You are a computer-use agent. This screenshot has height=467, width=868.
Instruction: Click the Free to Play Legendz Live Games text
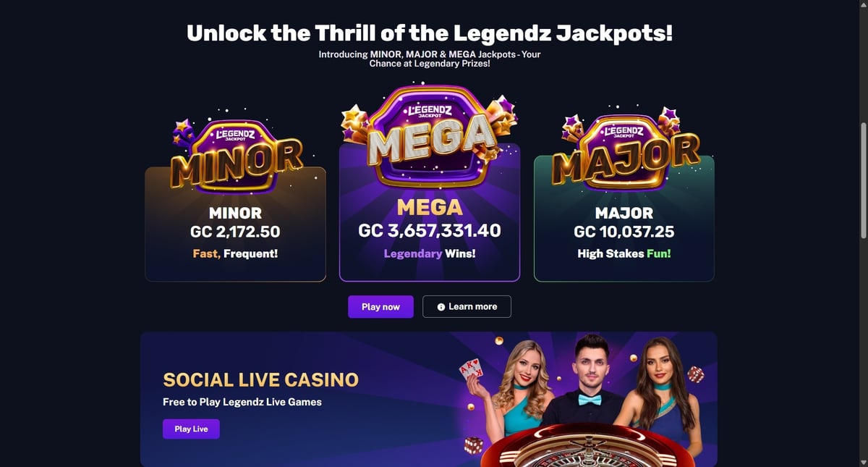(x=242, y=402)
